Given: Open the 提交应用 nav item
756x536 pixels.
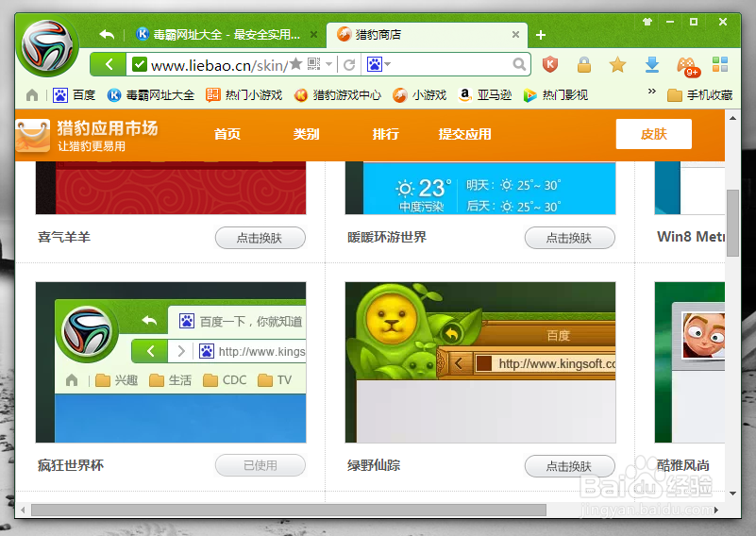Looking at the screenshot, I should 464,134.
